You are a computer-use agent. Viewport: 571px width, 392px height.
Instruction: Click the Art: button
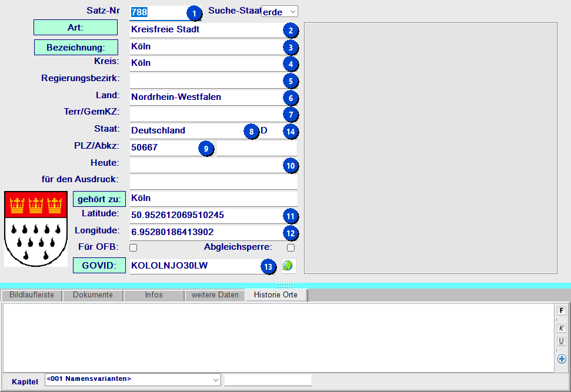76,28
